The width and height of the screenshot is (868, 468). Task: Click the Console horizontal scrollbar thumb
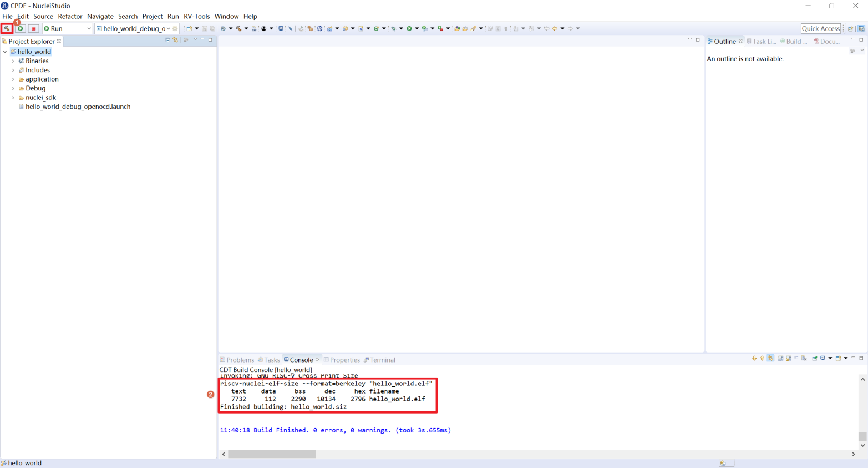coord(272,454)
